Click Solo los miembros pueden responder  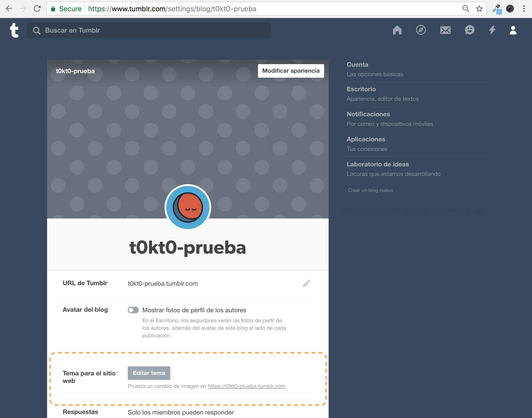pyautogui.click(x=181, y=412)
